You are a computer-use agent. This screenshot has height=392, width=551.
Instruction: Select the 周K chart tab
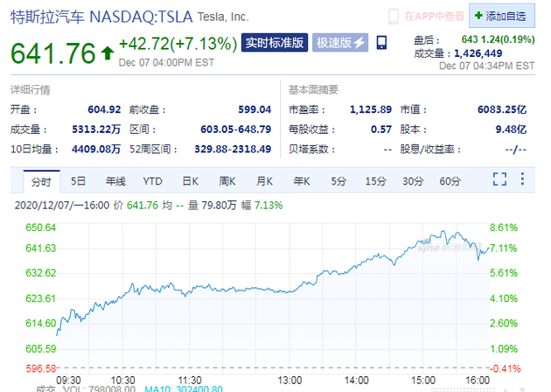point(227,181)
